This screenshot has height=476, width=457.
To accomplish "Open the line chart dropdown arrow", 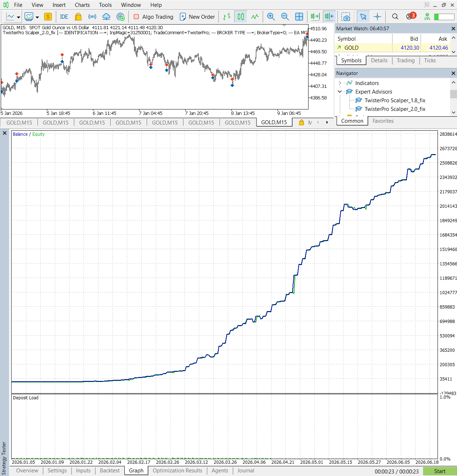I will coord(18,17).
